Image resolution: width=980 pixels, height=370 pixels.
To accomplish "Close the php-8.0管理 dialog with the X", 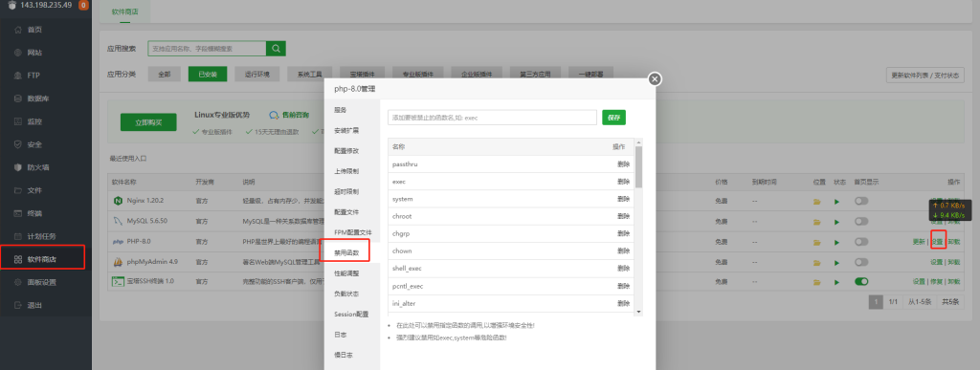I will pyautogui.click(x=655, y=79).
